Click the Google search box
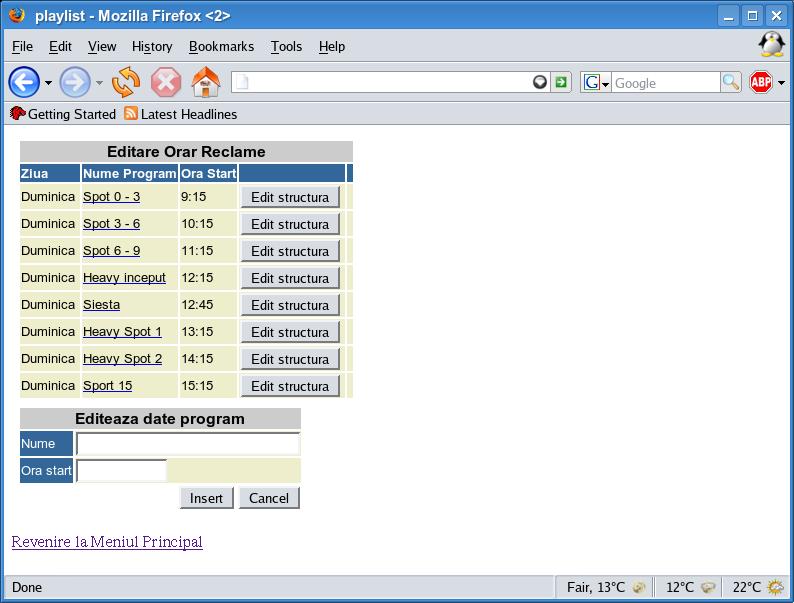The height and width of the screenshot is (603, 794). point(666,82)
